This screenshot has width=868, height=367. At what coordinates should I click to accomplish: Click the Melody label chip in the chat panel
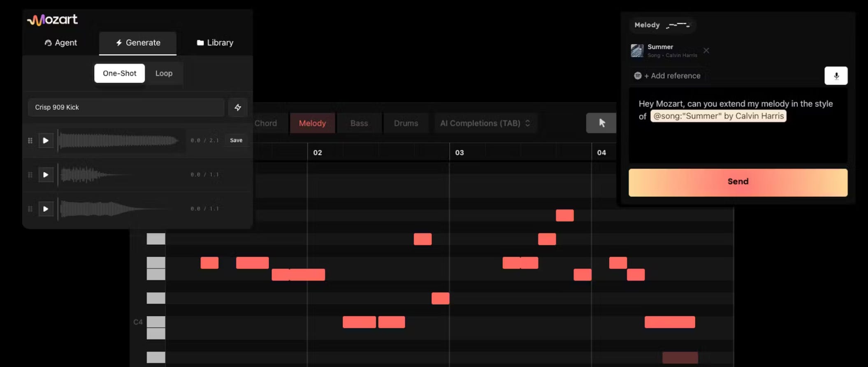tap(662, 25)
